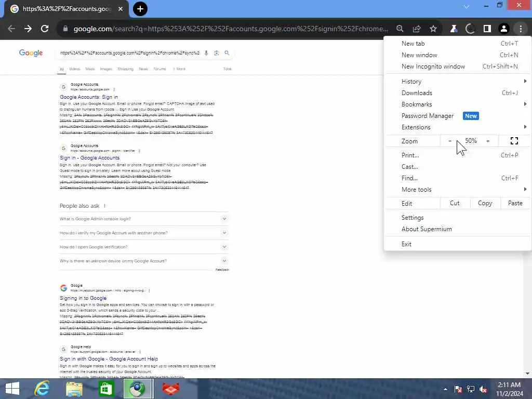This screenshot has width=532, height=399.
Task: Switch to the News search tab
Action: pos(143,69)
